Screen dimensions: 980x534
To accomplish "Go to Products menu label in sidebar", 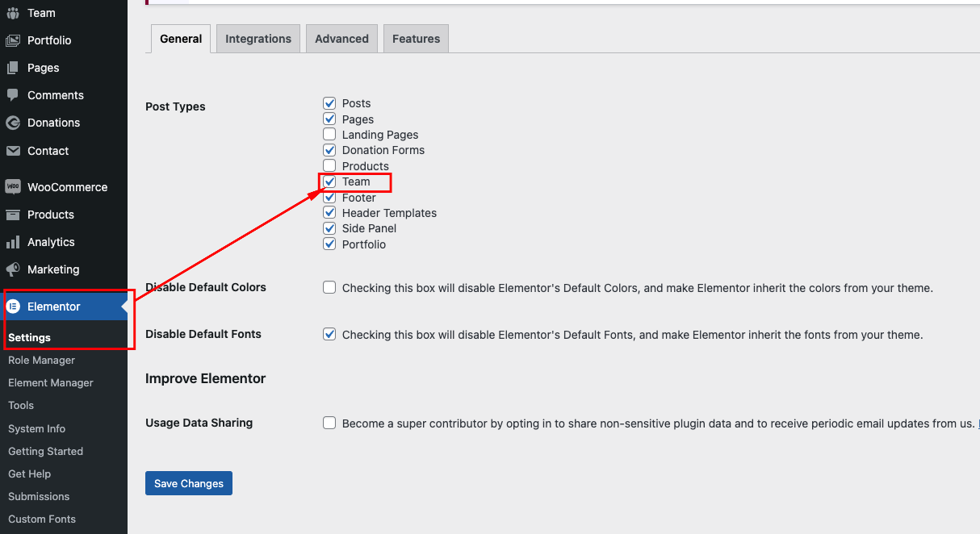I will point(51,215).
